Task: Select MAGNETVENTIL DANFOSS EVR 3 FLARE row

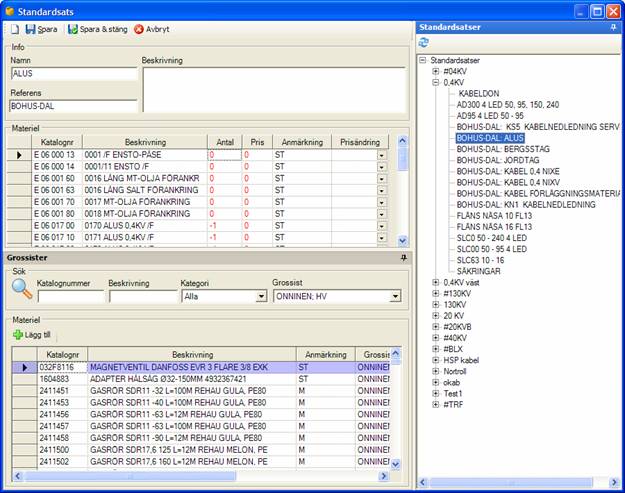Action: point(201,367)
